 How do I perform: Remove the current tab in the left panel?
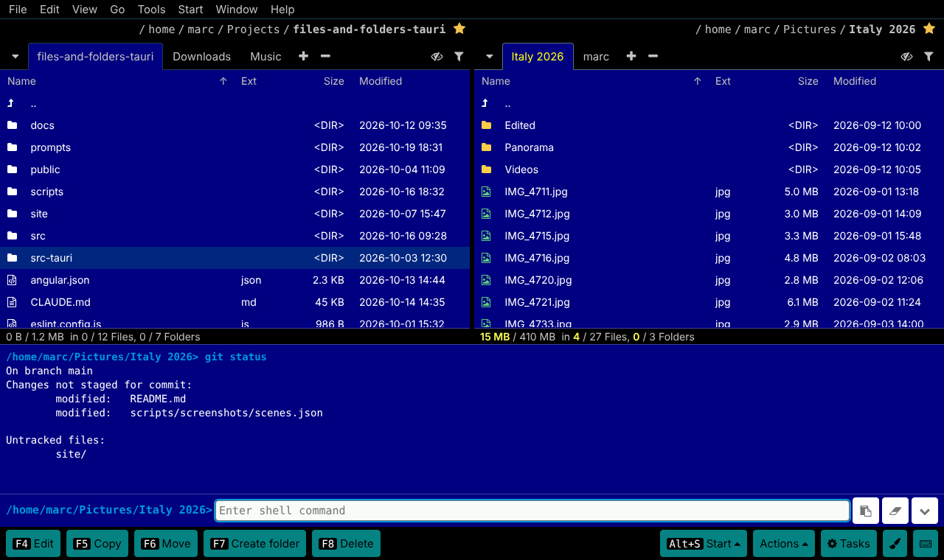[x=325, y=56]
